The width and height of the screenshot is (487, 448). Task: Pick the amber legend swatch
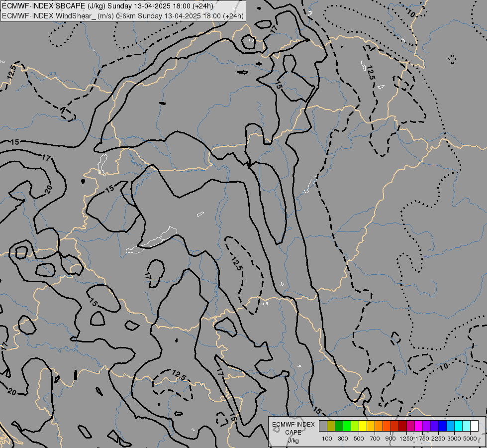371,426
